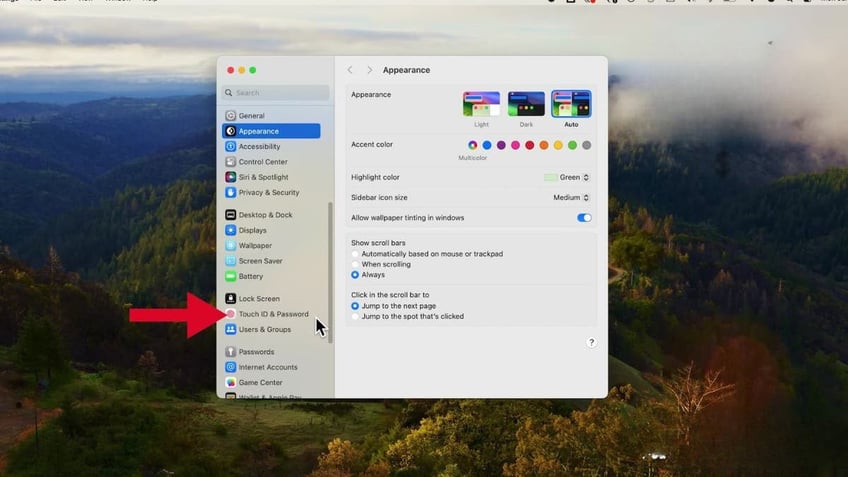
Task: Go back with left chevron
Action: 350,70
